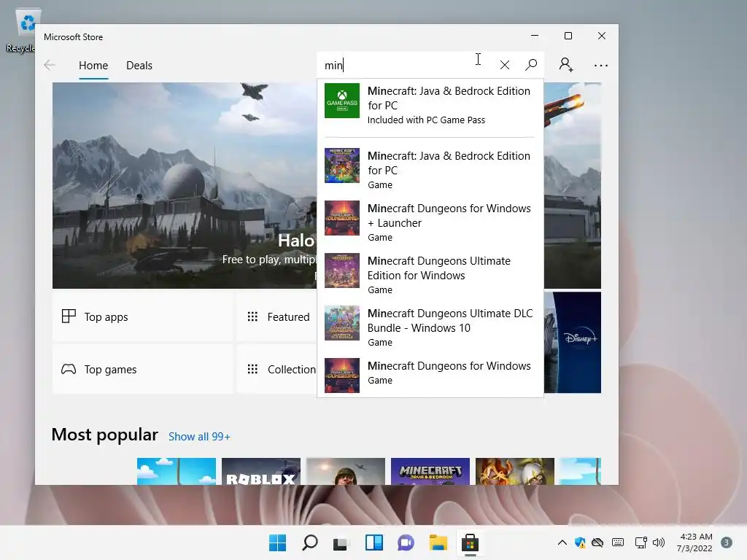Open the Roblox thumbnail in Most popular

(261, 472)
